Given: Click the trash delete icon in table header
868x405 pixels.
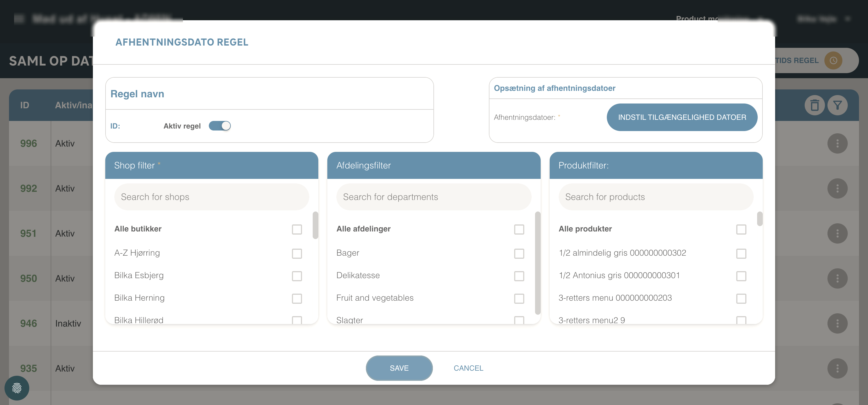Looking at the screenshot, I should (x=815, y=105).
